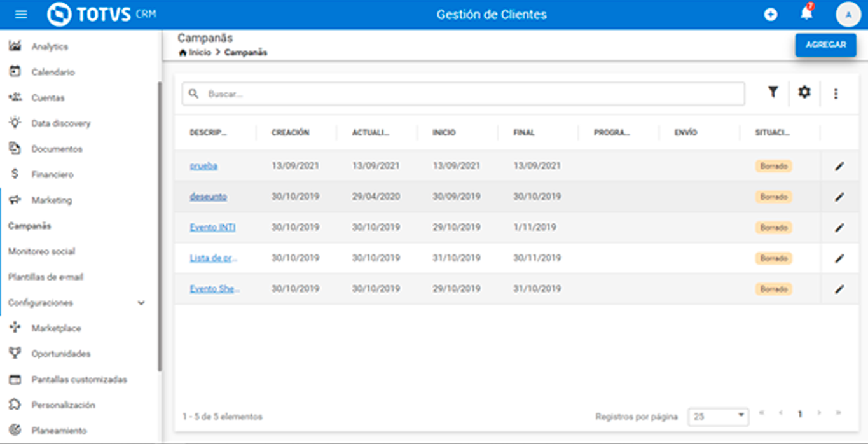Screen dimensions: 868x444
Task: Select Plantillas de e-mail menu item
Action: (x=46, y=277)
